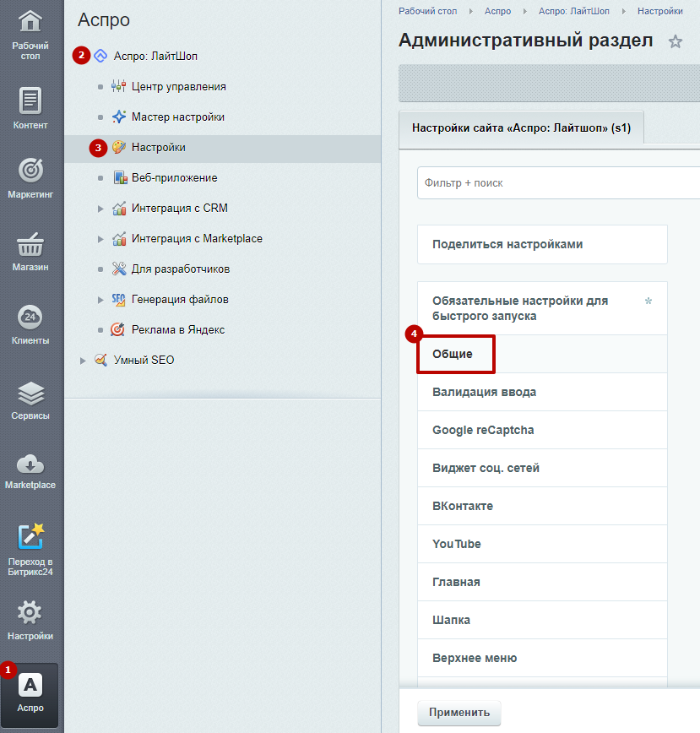The height and width of the screenshot is (733, 700).
Task: Open Реклама в Яндекс in the tree
Action: pyautogui.click(x=178, y=329)
